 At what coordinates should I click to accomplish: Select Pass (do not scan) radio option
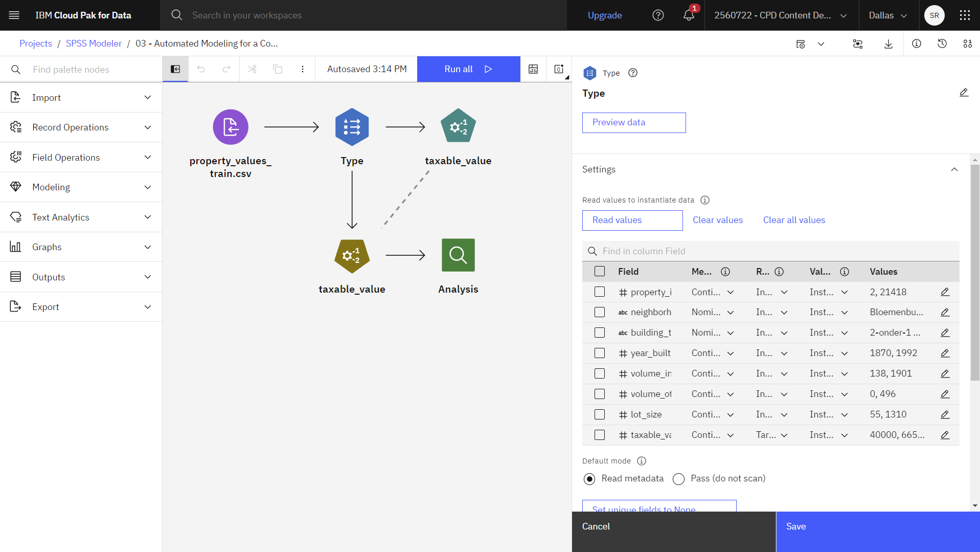[678, 479]
